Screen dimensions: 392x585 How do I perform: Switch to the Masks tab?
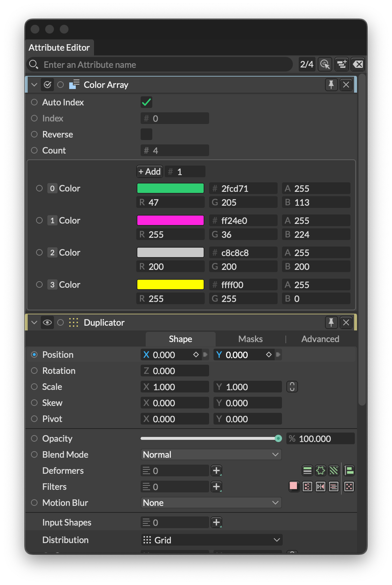coord(250,339)
